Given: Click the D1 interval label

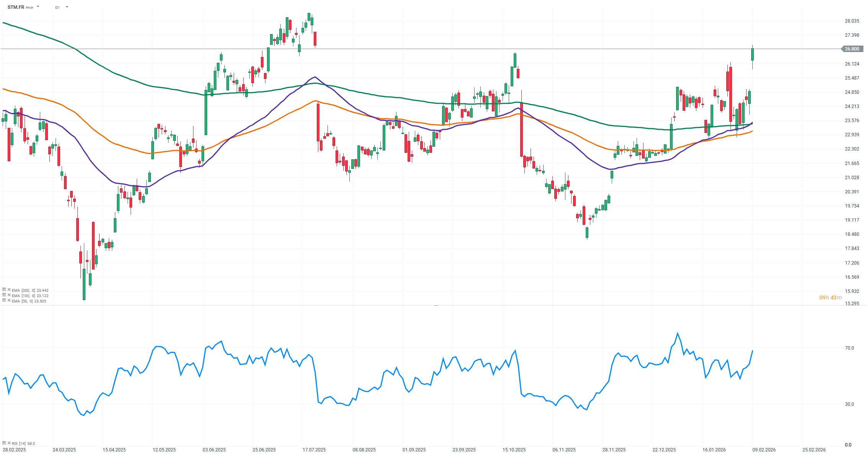Looking at the screenshot, I should click(57, 7).
